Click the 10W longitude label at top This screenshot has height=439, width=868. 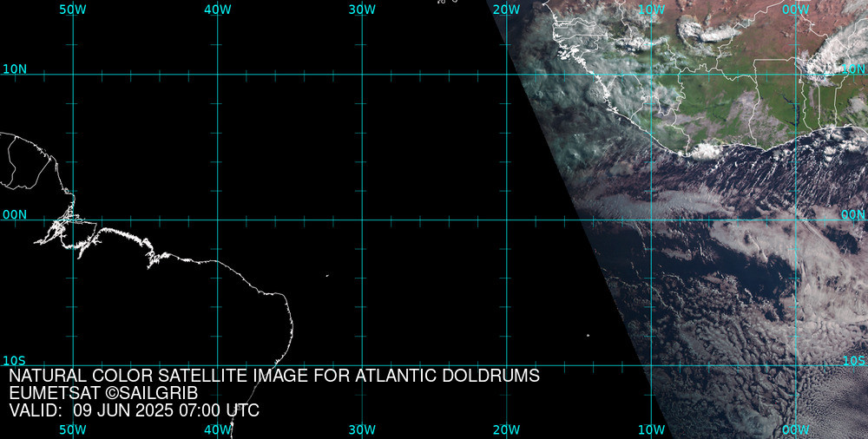652,10
